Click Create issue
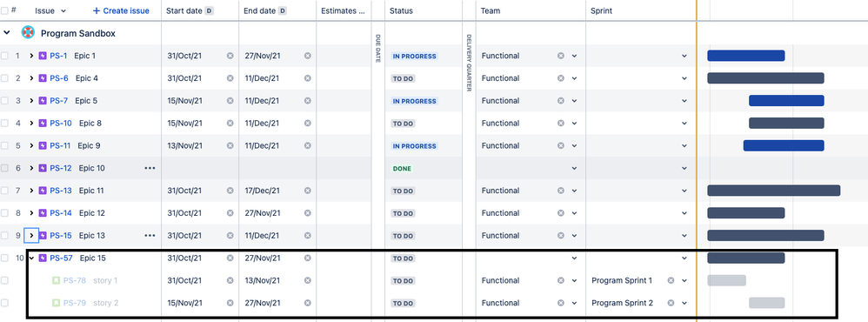 tap(121, 10)
